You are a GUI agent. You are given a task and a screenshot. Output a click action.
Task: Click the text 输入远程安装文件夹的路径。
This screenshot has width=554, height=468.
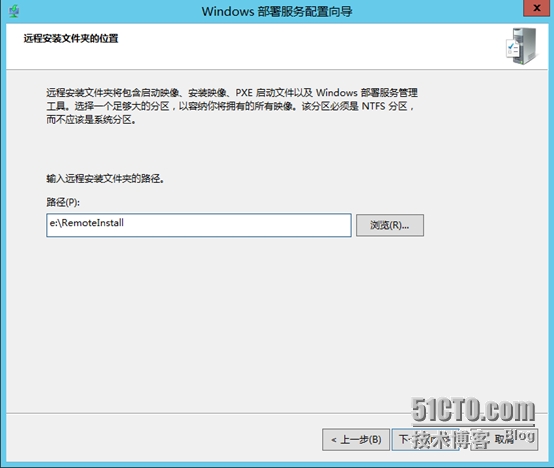click(x=105, y=179)
